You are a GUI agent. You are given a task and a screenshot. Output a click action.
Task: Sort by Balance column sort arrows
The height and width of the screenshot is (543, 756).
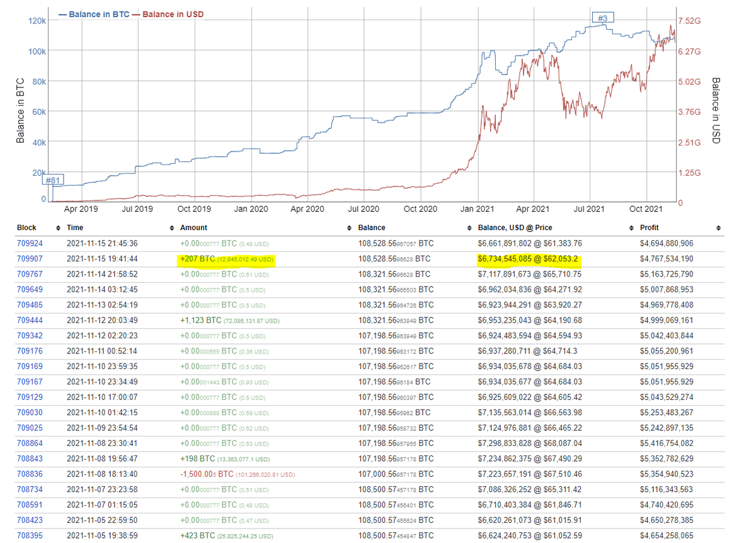pos(469,227)
